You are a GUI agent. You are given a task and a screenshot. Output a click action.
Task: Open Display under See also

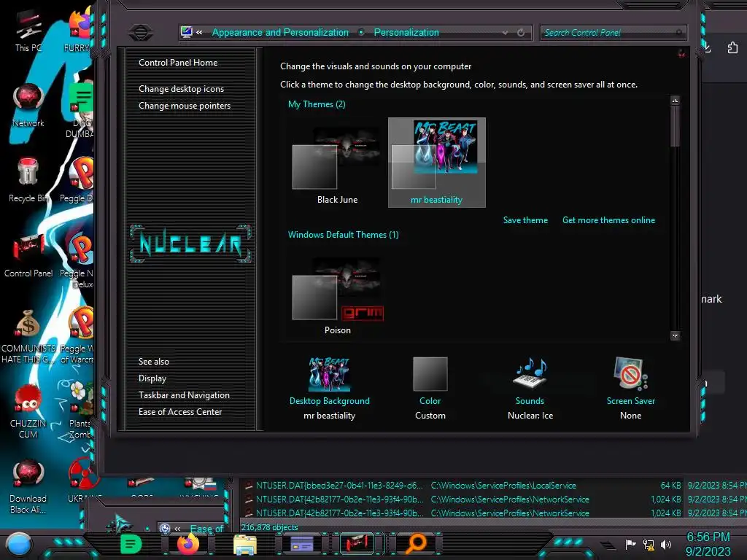[152, 378]
